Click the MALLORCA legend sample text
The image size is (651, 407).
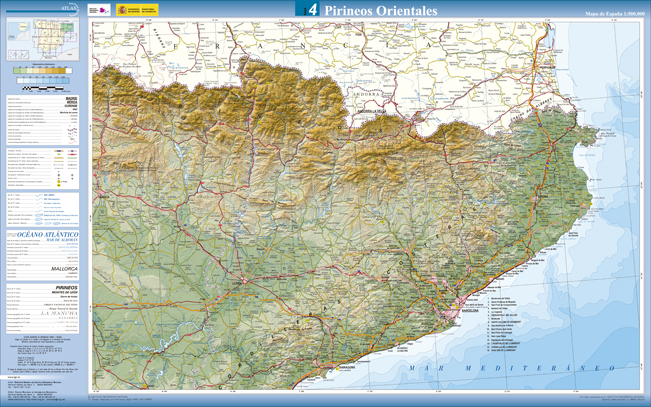65,269
